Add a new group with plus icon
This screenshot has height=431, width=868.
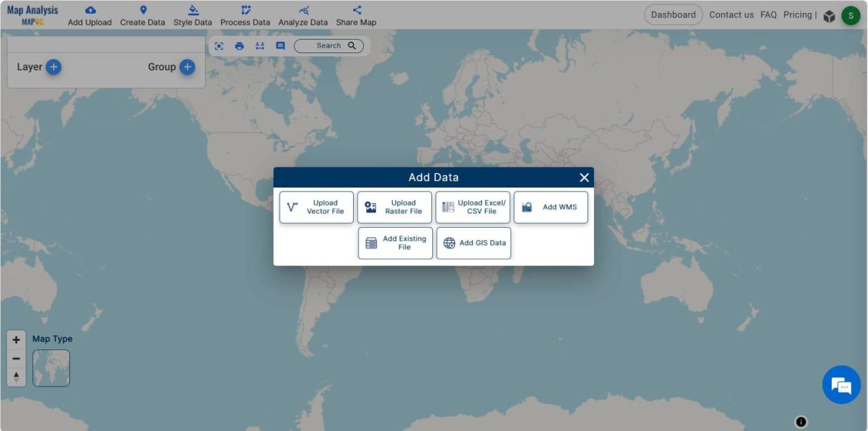pyautogui.click(x=187, y=67)
